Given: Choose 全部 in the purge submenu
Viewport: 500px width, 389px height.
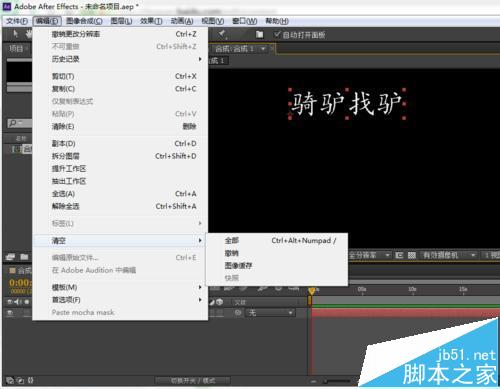Looking at the screenshot, I should click(x=277, y=240).
